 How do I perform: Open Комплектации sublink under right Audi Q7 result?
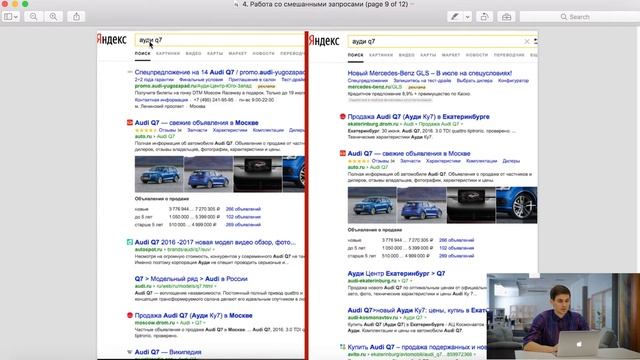click(x=482, y=161)
